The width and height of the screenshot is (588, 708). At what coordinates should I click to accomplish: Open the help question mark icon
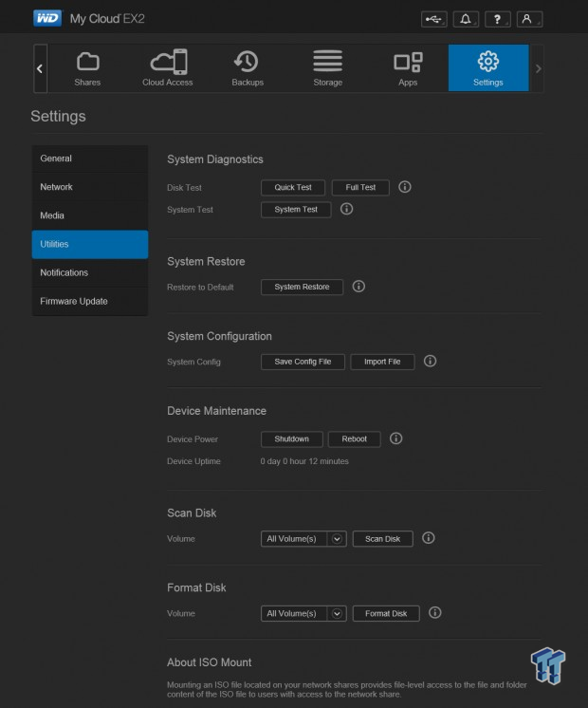click(x=497, y=19)
